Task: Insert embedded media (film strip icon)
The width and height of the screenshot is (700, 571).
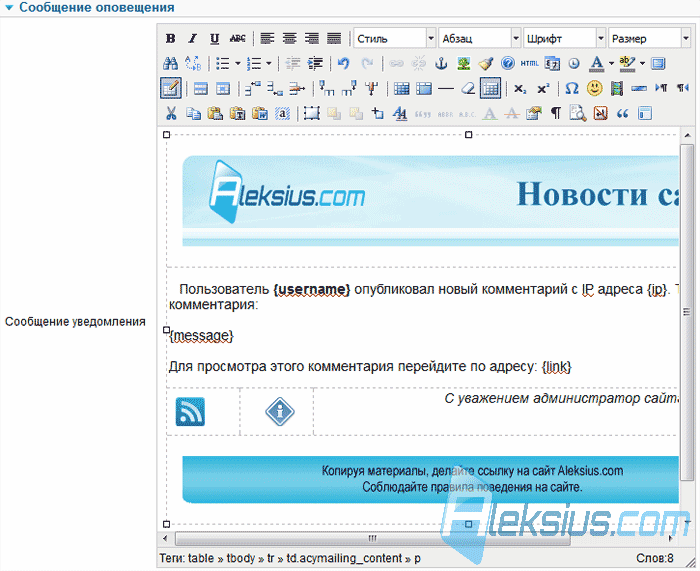Action: pyautogui.click(x=617, y=88)
